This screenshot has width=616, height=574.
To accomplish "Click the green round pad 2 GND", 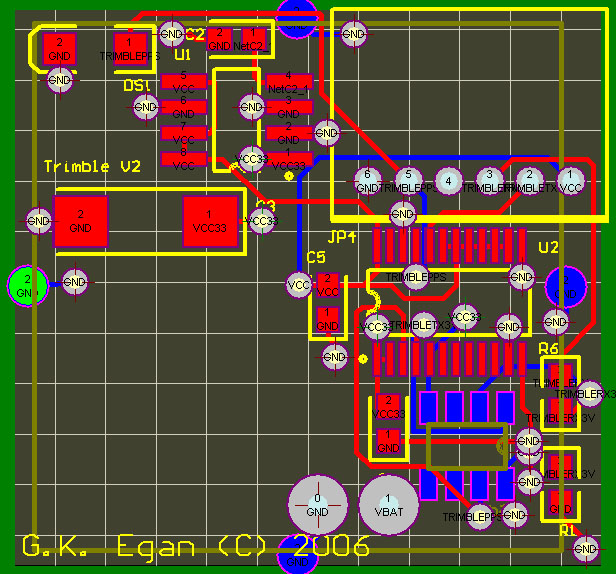I will pyautogui.click(x=28, y=286).
